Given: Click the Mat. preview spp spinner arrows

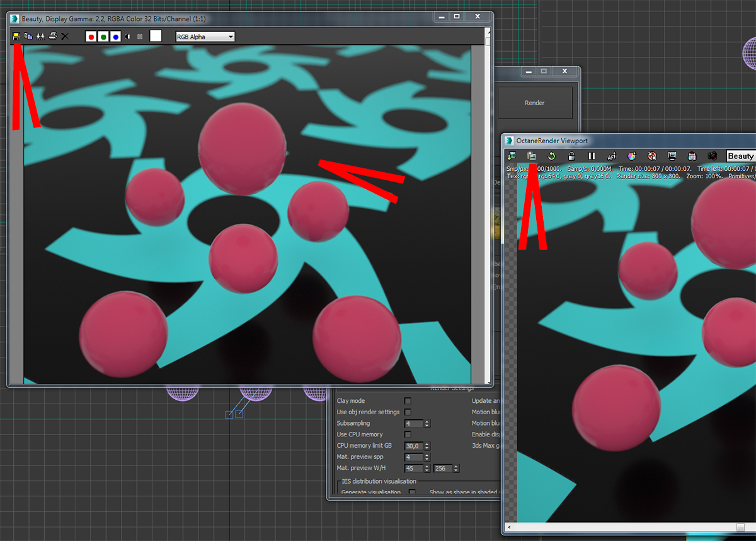Looking at the screenshot, I should (428, 457).
